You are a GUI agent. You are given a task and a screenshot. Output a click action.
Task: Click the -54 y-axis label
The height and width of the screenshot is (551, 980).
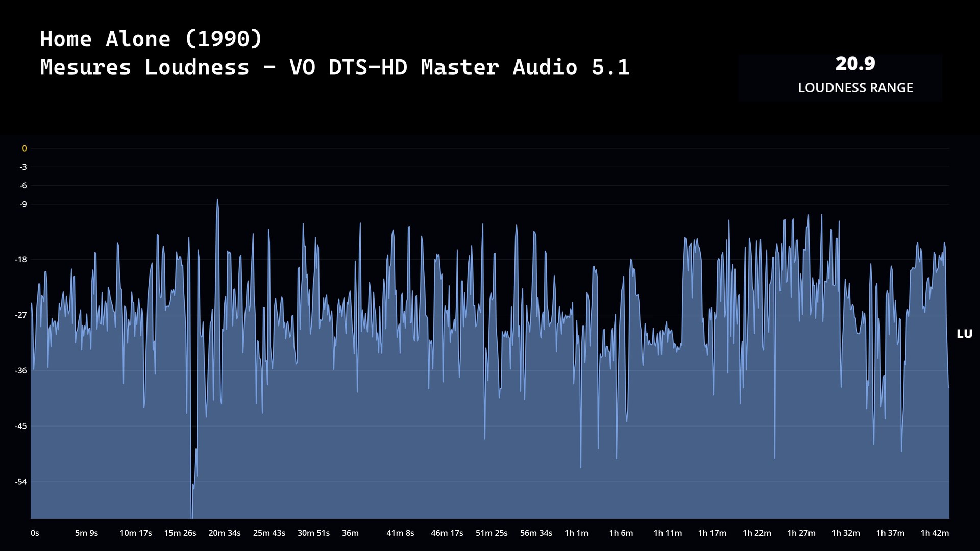coord(21,482)
